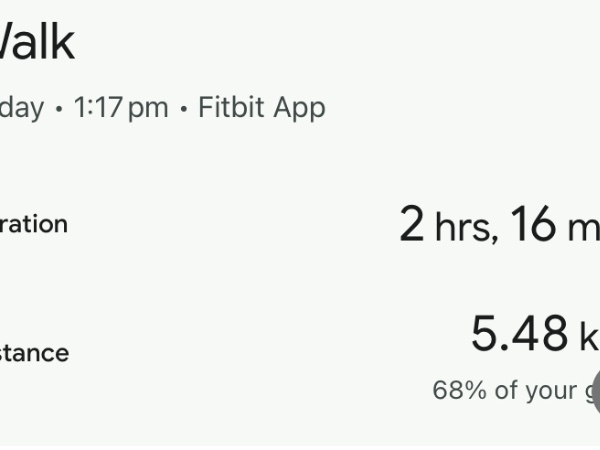Click the bullet separator before Fitbit App
Viewport: 600px width, 450px height.
tap(183, 107)
